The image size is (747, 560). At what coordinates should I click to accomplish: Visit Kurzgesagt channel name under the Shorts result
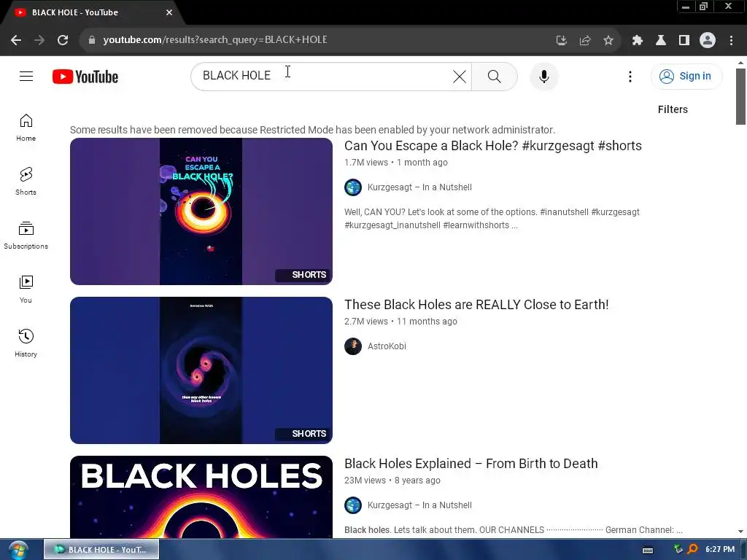[419, 187]
